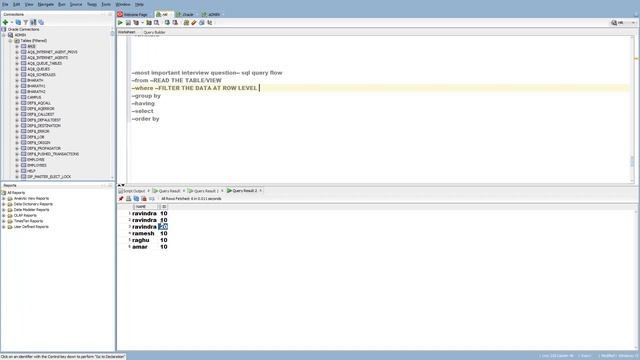Switch to the Welcome Page tab
This screenshot has width=640, height=360.
[x=133, y=14]
